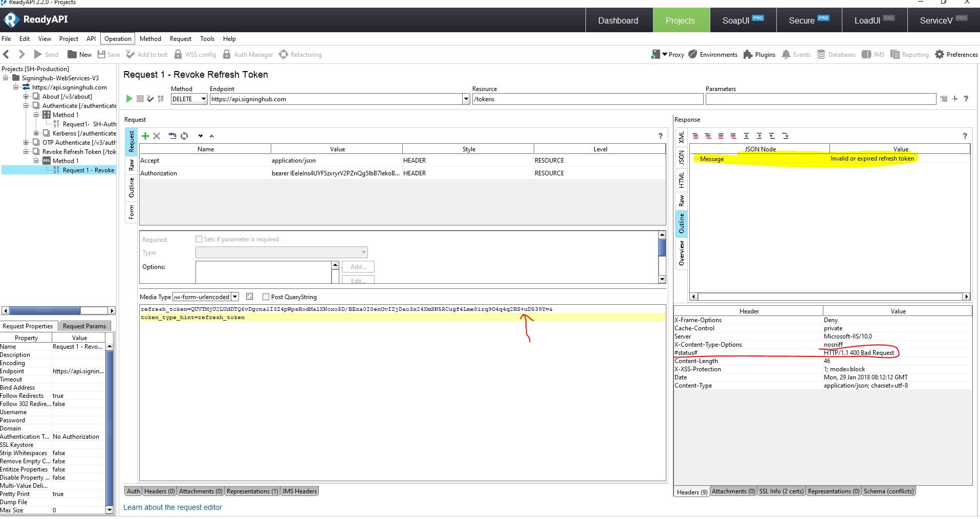Click the back navigation arrow
980x519 pixels.
(7, 54)
